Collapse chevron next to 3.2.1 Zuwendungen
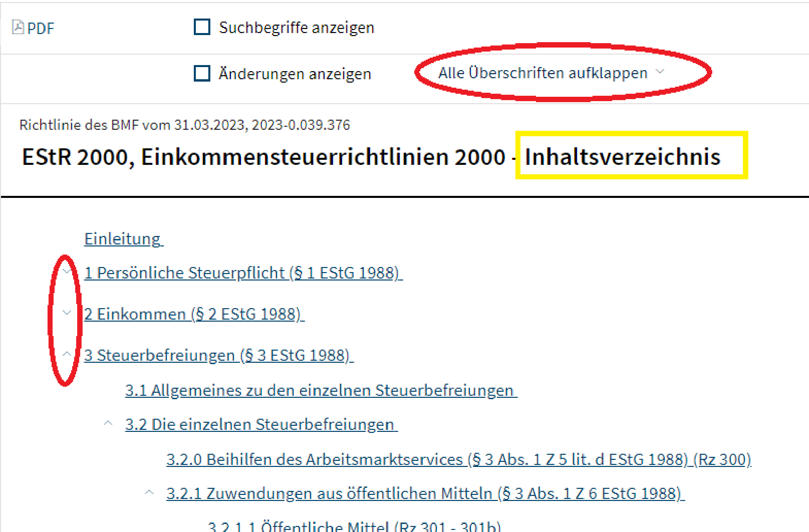Viewport: 809px width, 532px height. coord(149,492)
